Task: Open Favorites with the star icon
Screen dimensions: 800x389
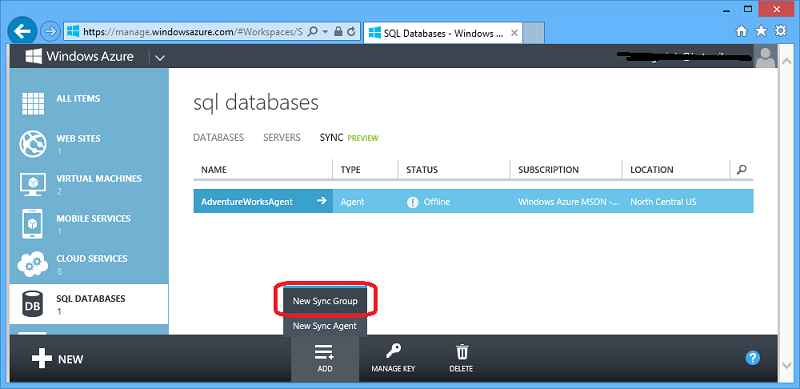Action: tap(761, 32)
